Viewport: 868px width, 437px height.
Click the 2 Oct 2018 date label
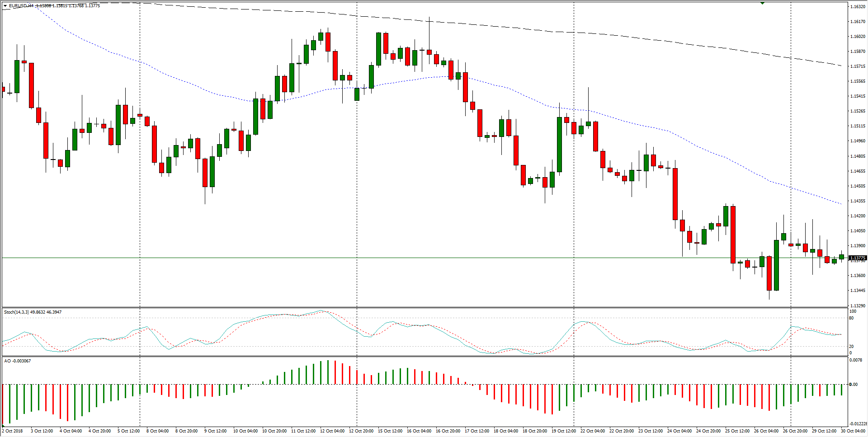tap(13, 431)
